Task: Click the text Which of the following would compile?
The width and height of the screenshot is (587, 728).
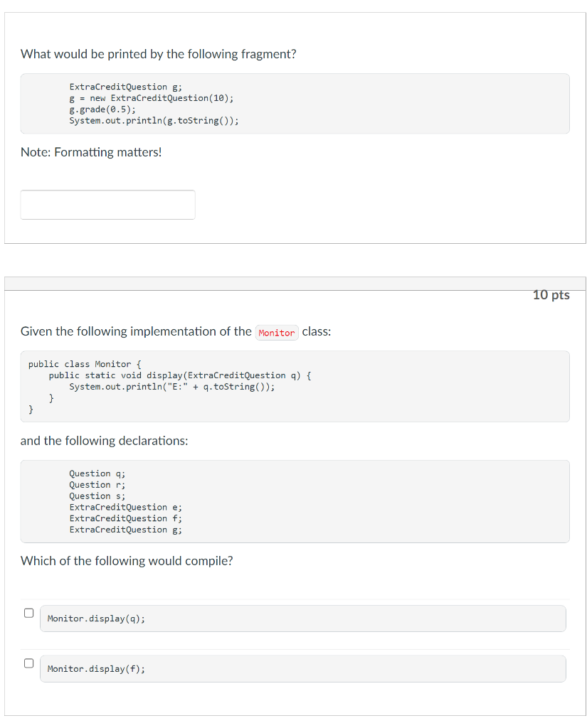Action: coord(127,560)
